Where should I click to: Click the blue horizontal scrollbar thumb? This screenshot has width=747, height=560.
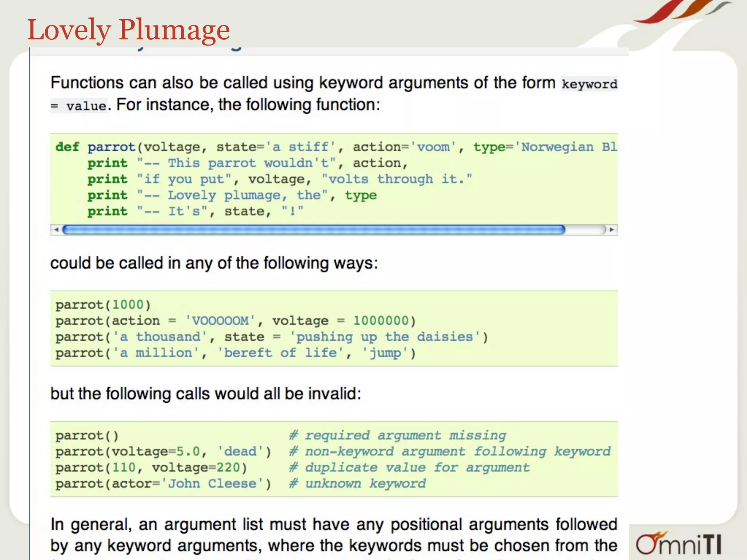pos(314,230)
